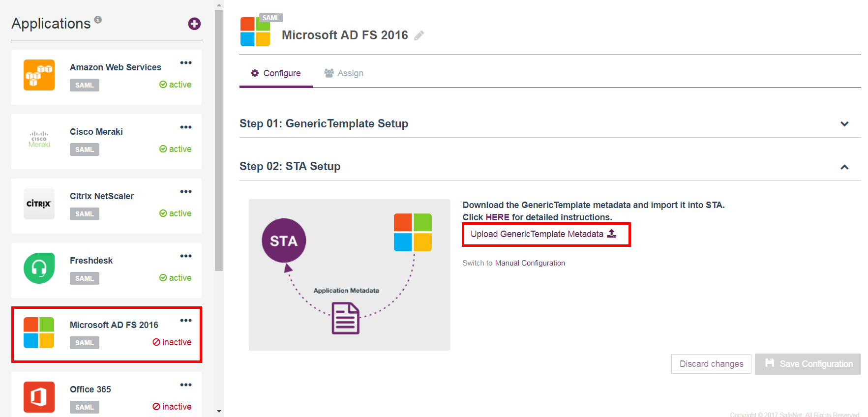Click the Configure tab gear icon
Image resolution: width=868 pixels, height=417 pixels.
pyautogui.click(x=255, y=73)
